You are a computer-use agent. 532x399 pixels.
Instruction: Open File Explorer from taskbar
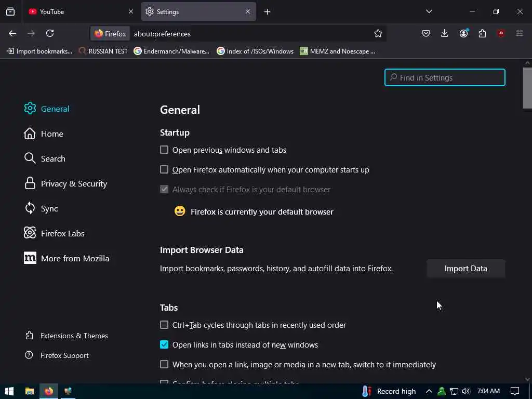pos(30,391)
